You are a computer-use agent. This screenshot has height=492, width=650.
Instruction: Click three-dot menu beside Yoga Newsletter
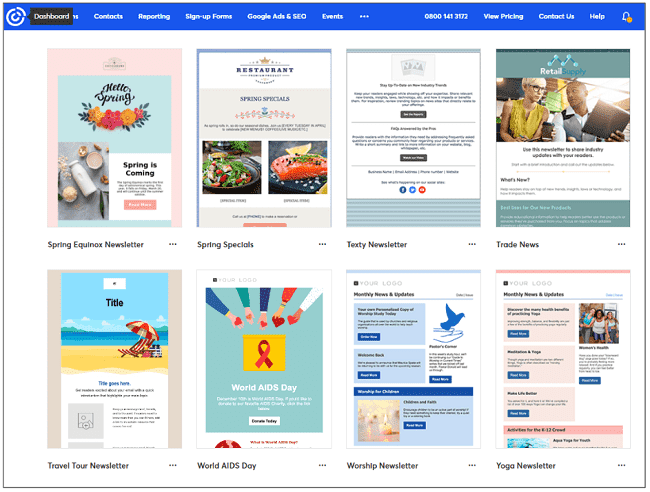tap(621, 465)
